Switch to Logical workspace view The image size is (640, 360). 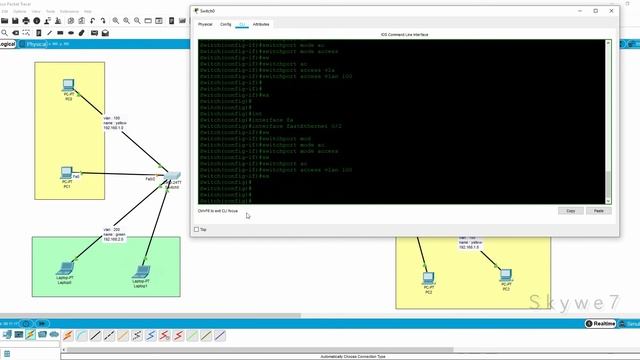7,44
